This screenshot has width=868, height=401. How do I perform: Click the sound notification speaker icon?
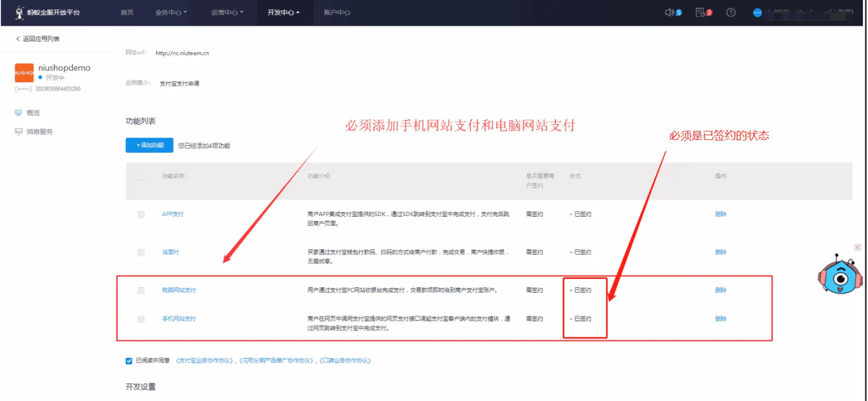click(x=670, y=12)
